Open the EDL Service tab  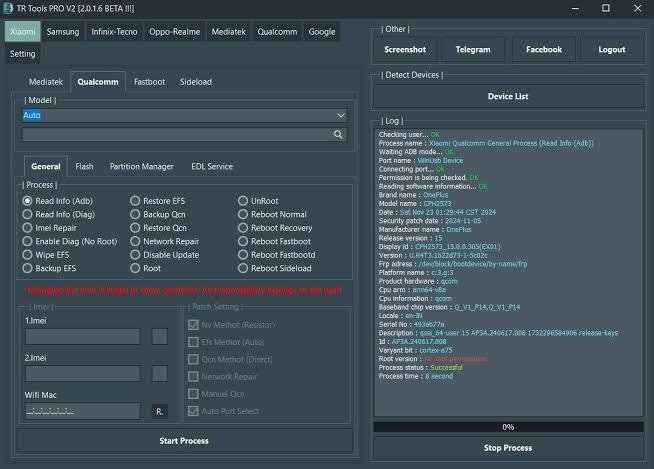212,166
